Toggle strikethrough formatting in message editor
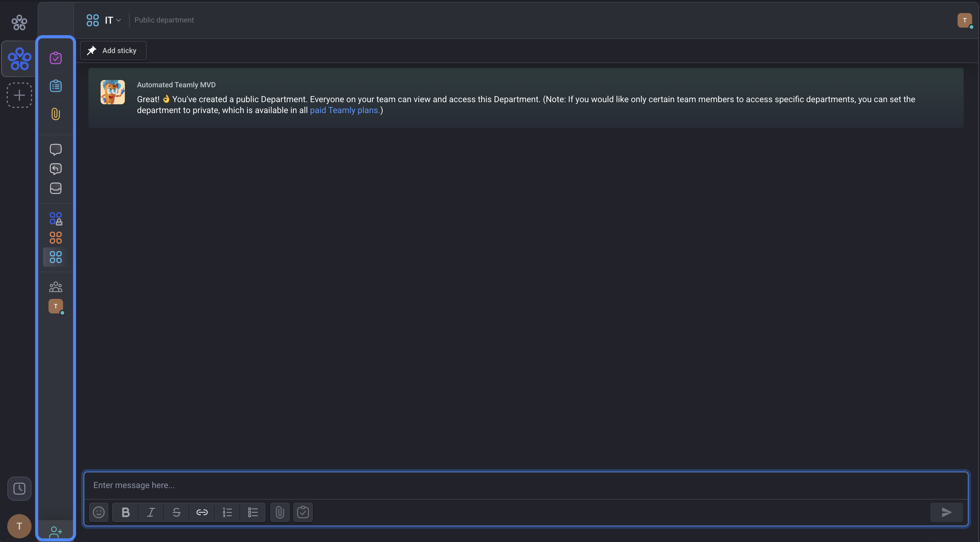Image resolution: width=980 pixels, height=542 pixels. click(176, 512)
